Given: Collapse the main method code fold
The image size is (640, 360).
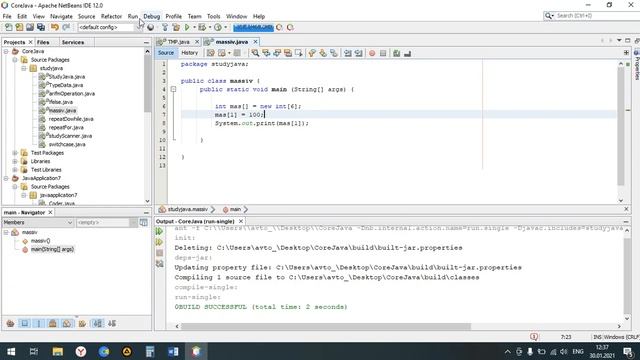Looking at the screenshot, I should click(x=173, y=89).
